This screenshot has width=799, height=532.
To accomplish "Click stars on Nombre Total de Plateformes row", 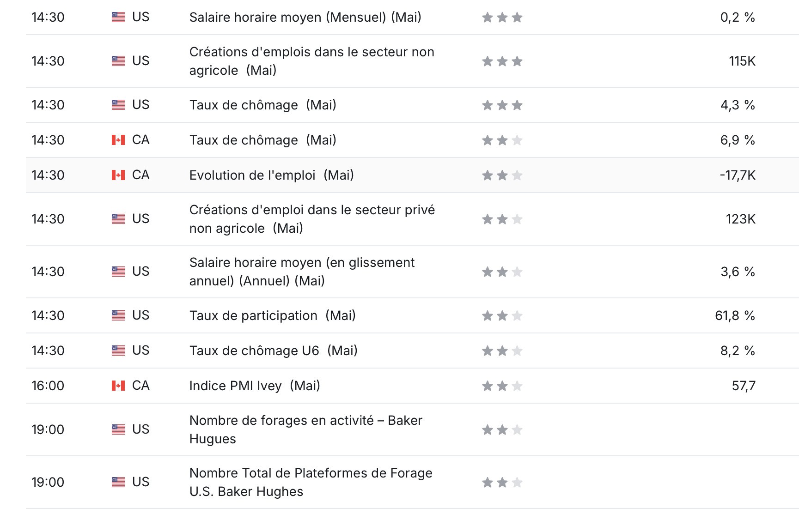I will [x=502, y=483].
